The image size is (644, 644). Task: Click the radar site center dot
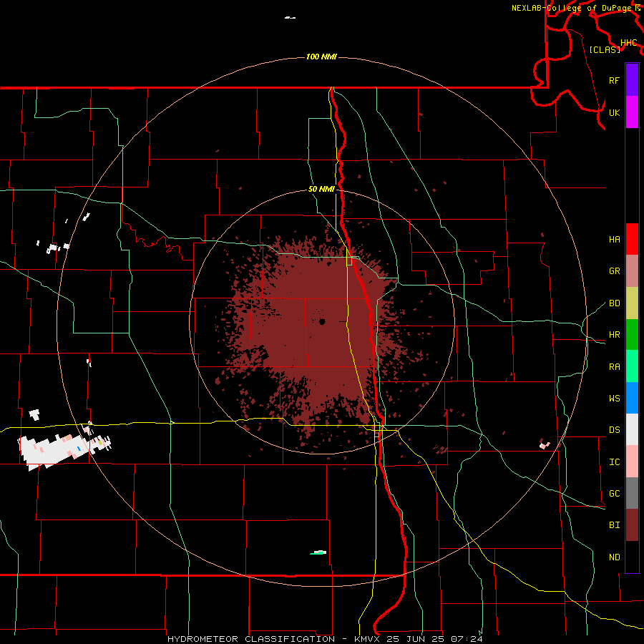(322, 321)
